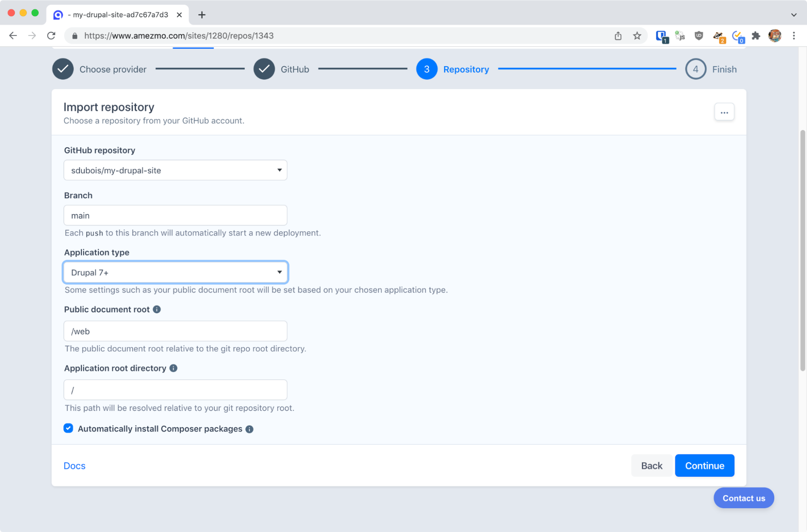
Task: Close the my-drupal-site tab
Action: pos(179,15)
